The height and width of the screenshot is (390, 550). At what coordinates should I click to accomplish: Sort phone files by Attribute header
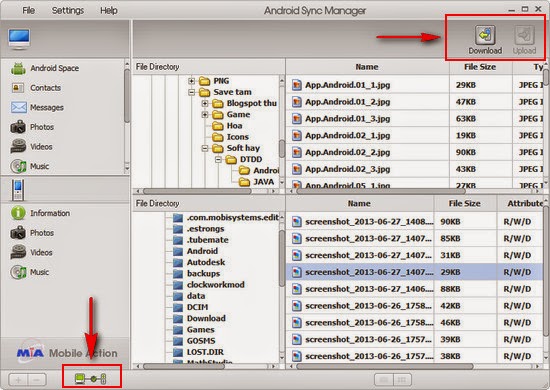click(521, 203)
